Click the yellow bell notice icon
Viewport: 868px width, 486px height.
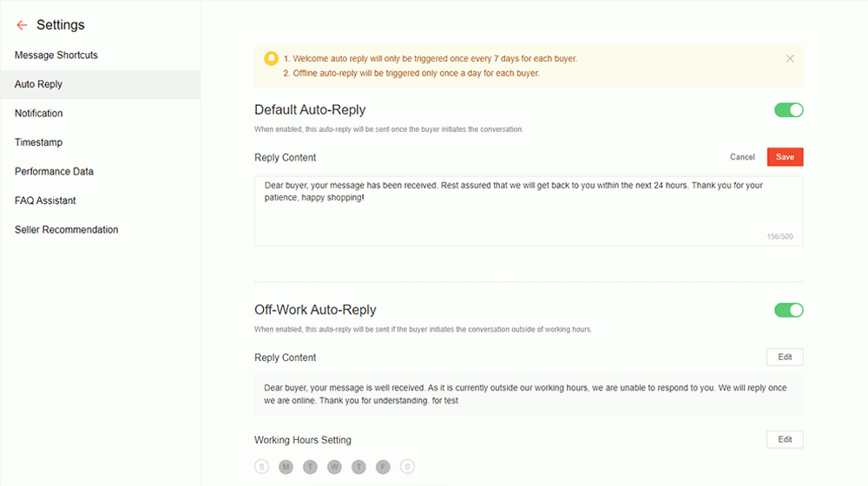tap(271, 59)
